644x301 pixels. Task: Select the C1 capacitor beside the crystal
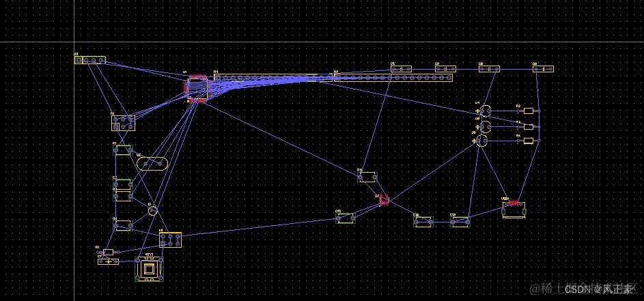123,150
